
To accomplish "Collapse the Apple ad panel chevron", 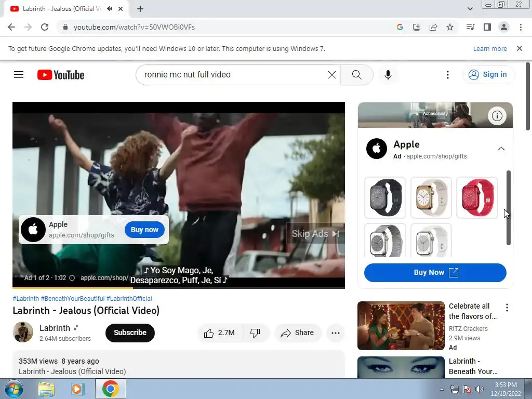I will coord(501,149).
